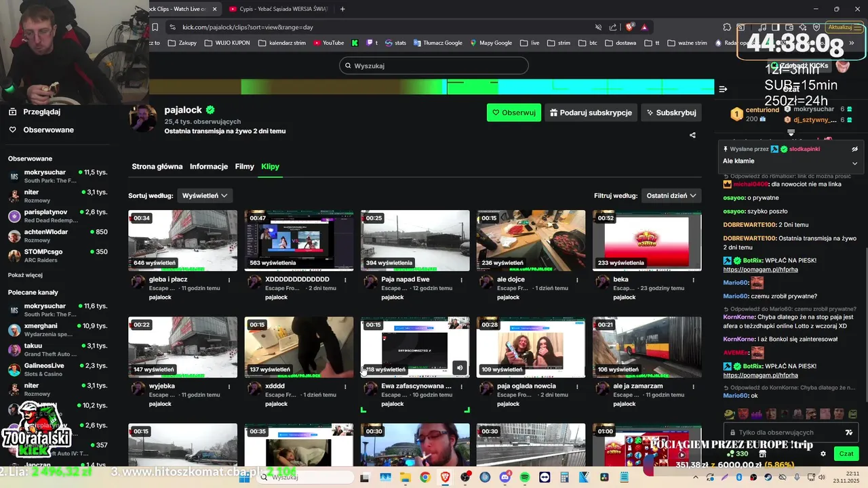
Task: Unmute the 'Ewa zafascynowana' clip preview speaker
Action: tap(459, 368)
